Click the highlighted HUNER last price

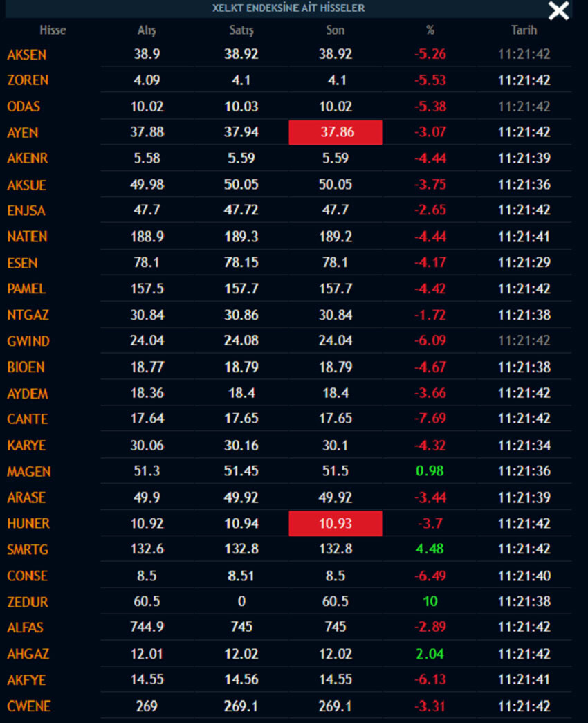point(336,524)
